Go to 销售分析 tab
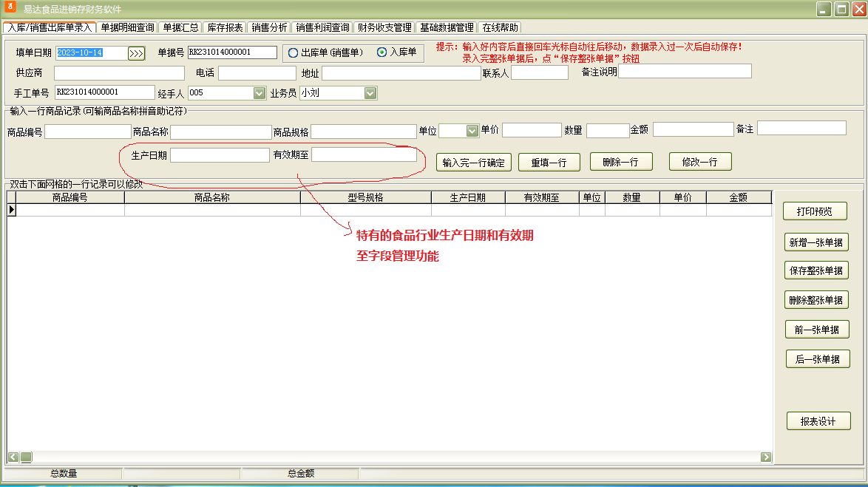Screen dimensions: 868x487 click(x=269, y=27)
